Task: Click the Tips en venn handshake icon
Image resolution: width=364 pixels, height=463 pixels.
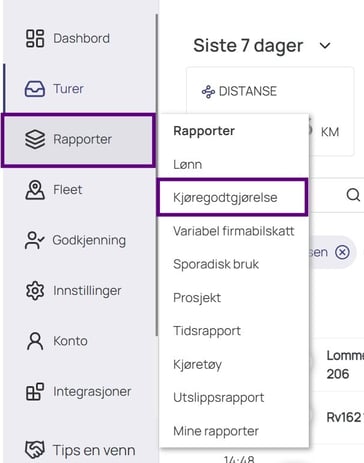Action: click(x=35, y=449)
